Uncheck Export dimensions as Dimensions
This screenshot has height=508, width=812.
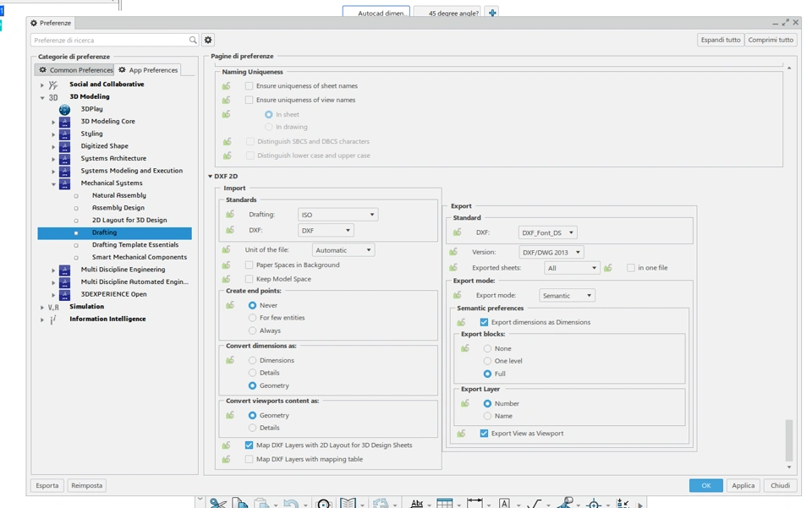point(484,322)
